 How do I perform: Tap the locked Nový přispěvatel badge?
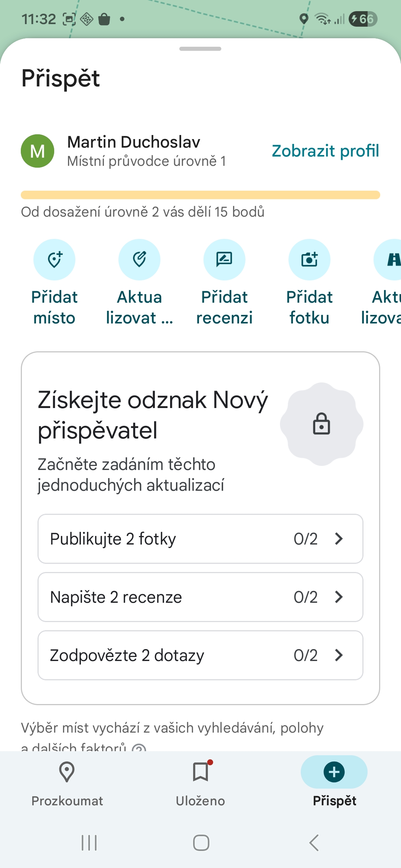(x=322, y=424)
